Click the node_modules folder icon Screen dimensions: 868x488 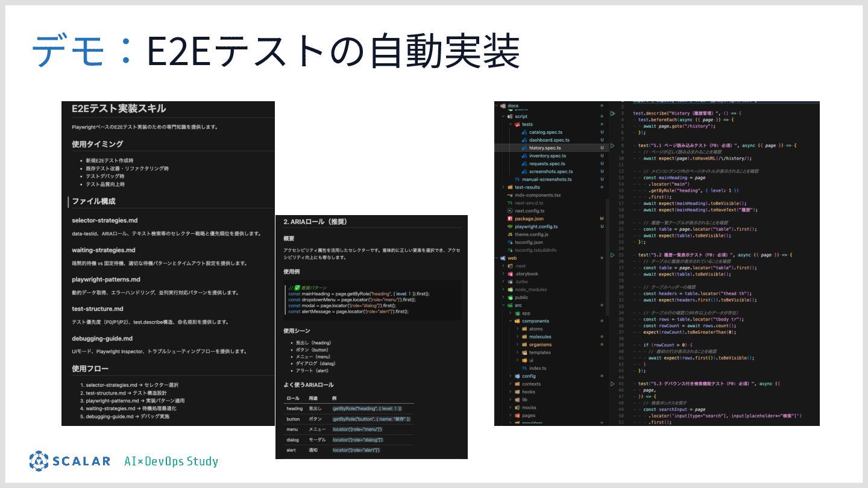click(510, 289)
